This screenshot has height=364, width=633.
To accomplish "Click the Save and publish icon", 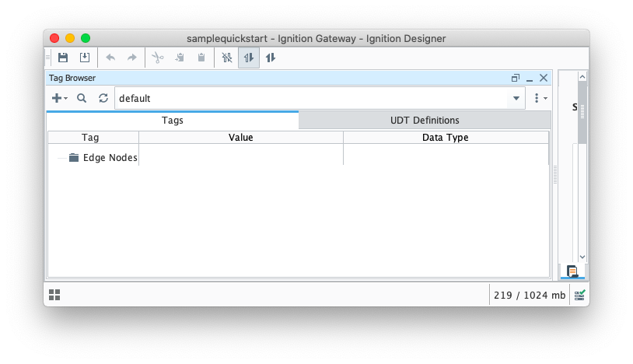I will point(85,58).
